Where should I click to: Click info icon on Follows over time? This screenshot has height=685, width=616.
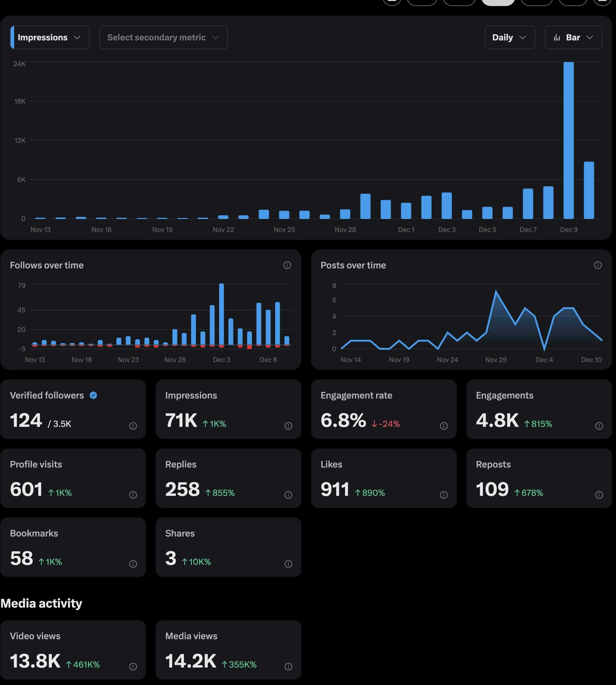pyautogui.click(x=287, y=265)
